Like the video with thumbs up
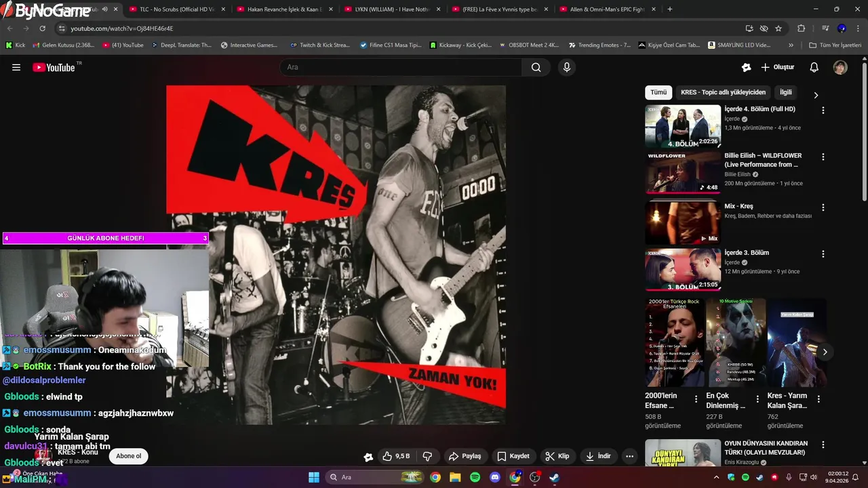Viewport: 868px width, 488px height. (x=395, y=456)
